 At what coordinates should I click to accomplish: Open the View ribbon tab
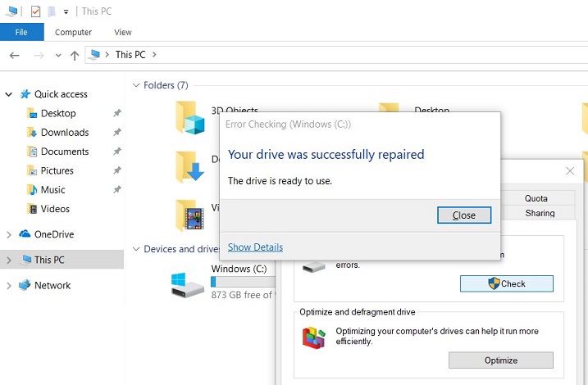pos(123,32)
